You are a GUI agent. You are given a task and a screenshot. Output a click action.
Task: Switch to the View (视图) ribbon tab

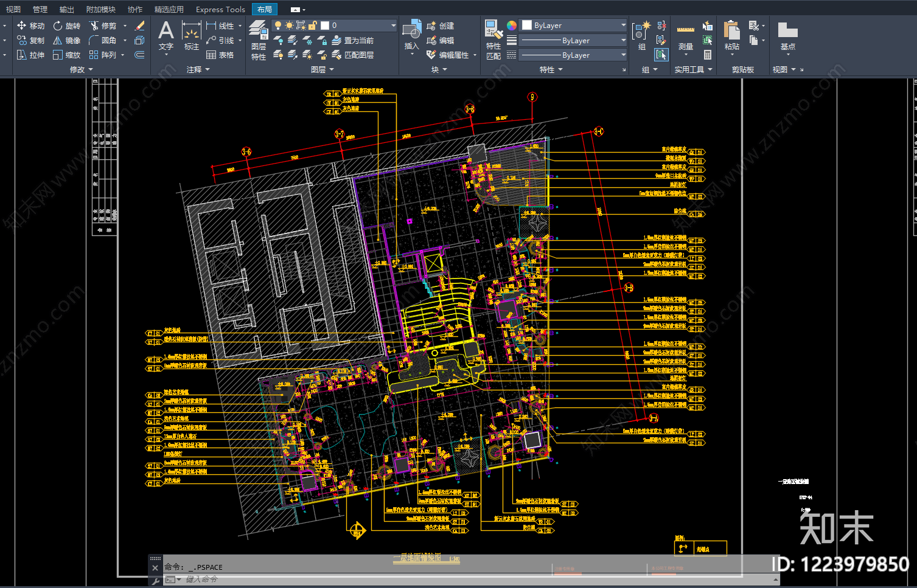(13, 10)
